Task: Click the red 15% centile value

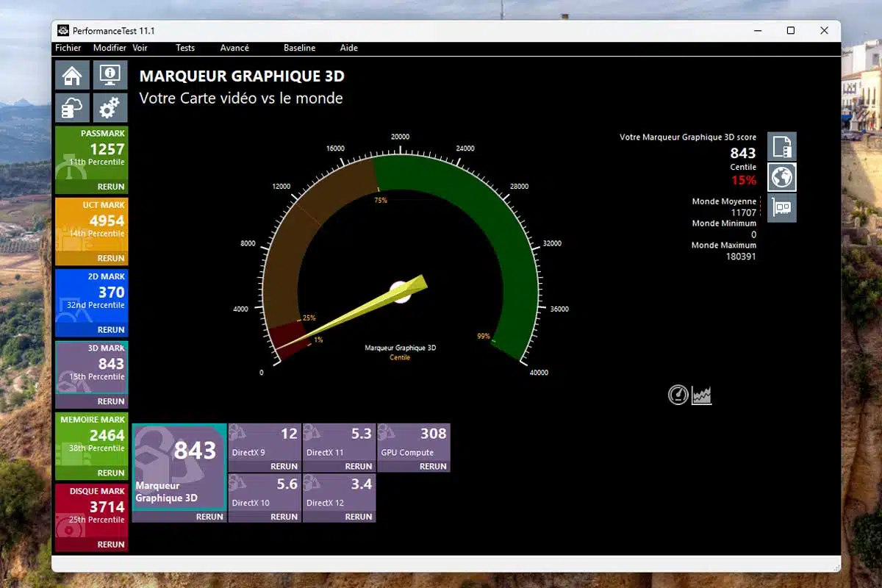Action: pyautogui.click(x=743, y=180)
